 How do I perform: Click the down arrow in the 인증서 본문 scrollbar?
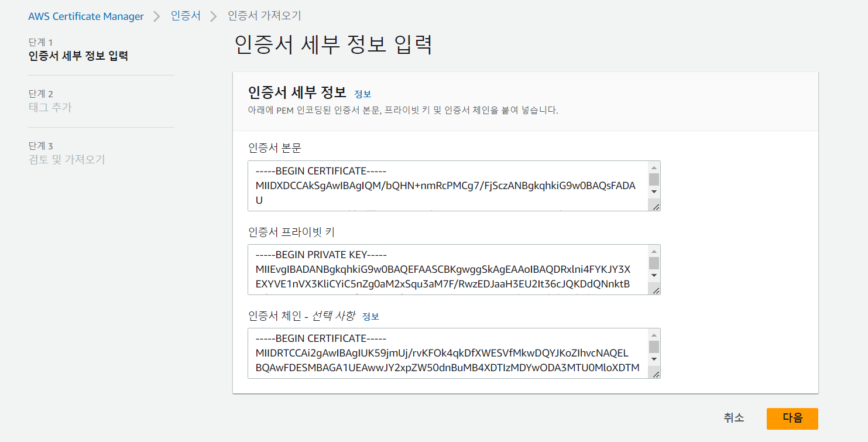click(654, 191)
